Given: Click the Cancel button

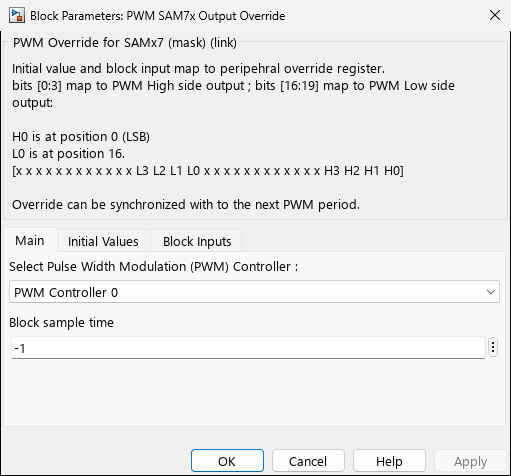Looking at the screenshot, I should click(308, 461).
